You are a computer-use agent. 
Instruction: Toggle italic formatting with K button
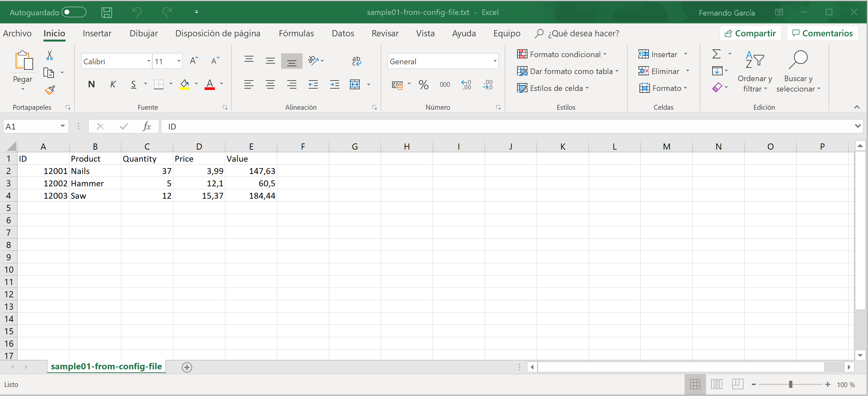(113, 84)
